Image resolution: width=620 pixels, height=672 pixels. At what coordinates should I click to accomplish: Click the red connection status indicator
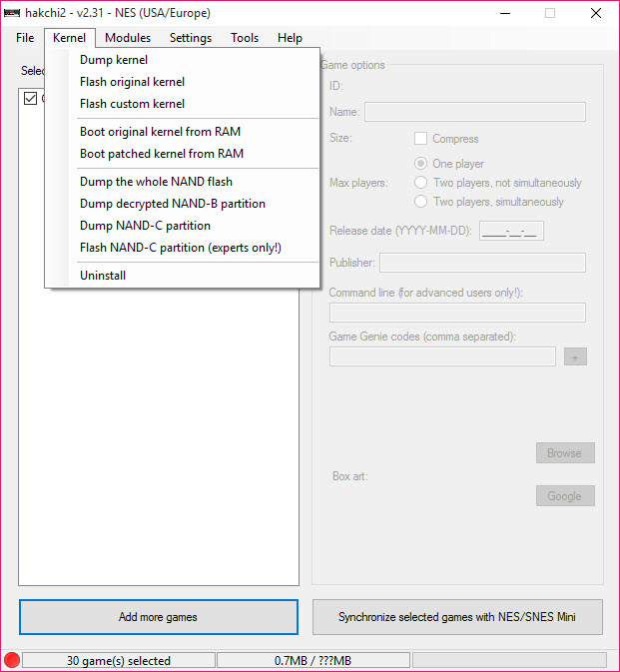[x=12, y=660]
